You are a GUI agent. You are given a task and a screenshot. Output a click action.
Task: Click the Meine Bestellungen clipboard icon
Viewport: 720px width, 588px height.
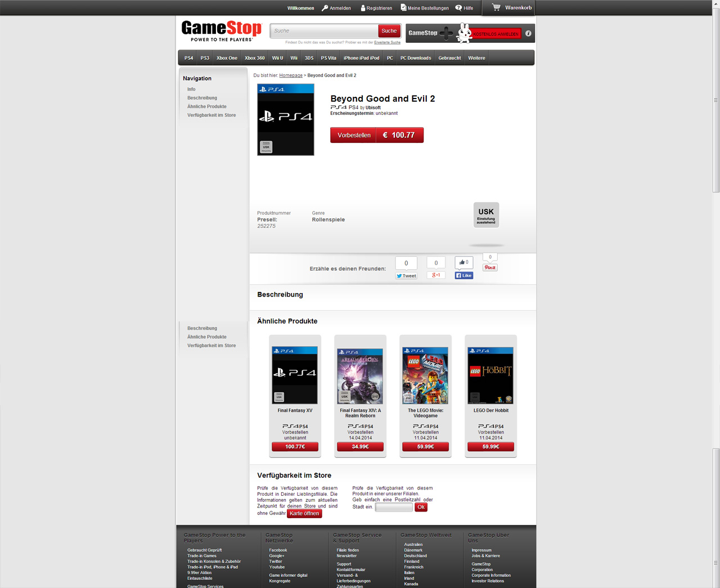click(x=402, y=8)
